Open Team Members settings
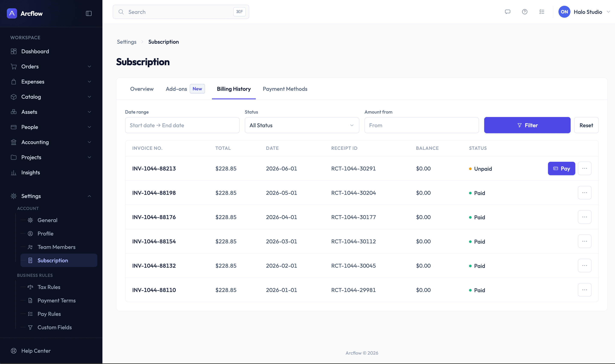The width and height of the screenshot is (615, 364). tap(59, 247)
